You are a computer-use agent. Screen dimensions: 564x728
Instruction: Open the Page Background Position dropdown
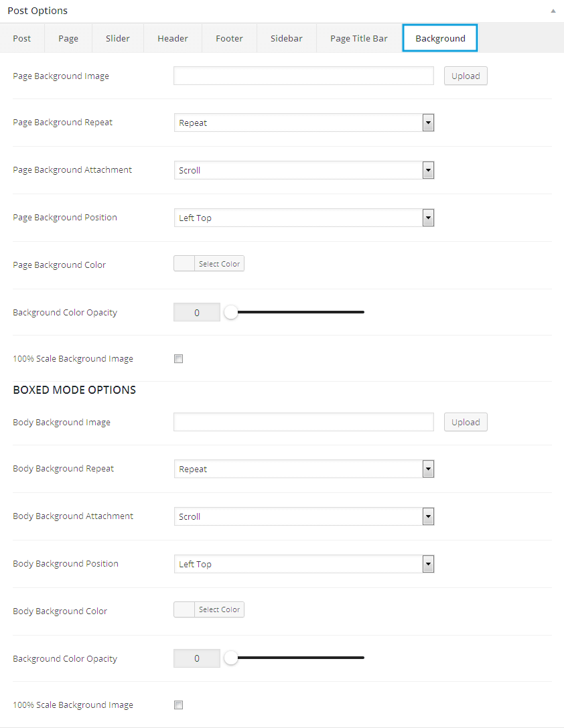pos(304,218)
